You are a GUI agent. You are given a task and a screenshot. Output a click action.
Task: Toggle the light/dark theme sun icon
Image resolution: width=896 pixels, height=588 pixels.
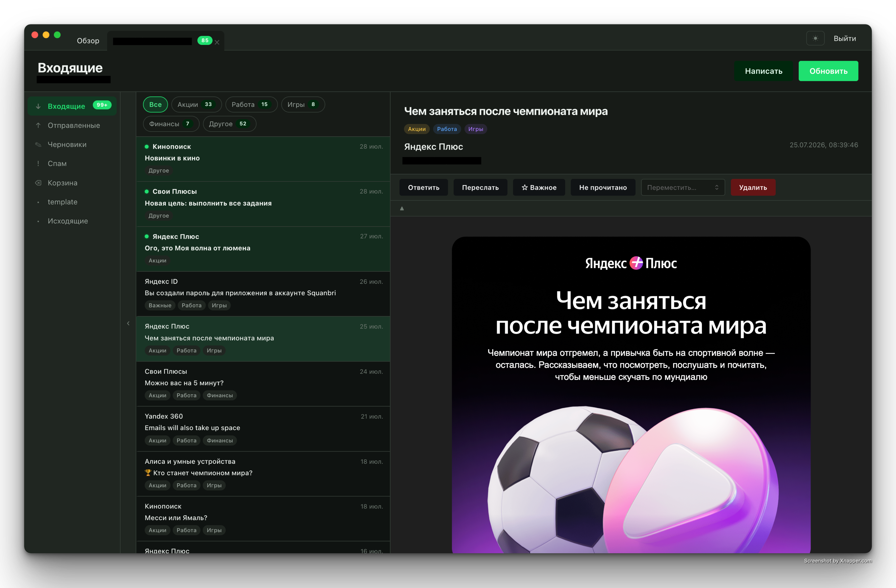click(x=815, y=38)
